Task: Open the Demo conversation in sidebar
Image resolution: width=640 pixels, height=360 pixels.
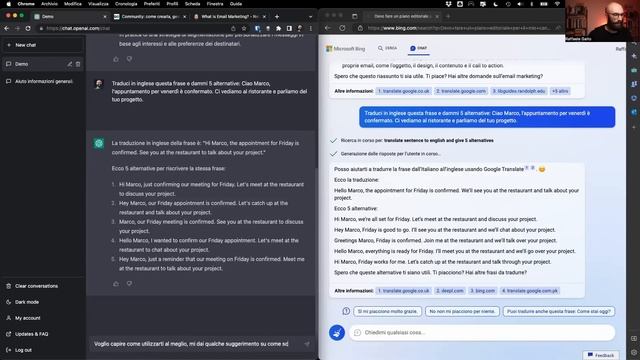Action: pyautogui.click(x=35, y=64)
